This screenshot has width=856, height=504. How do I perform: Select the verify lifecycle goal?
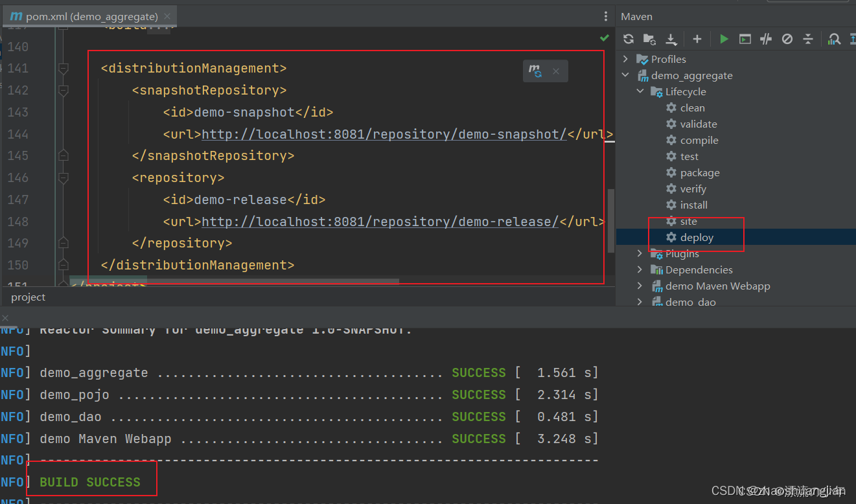pyautogui.click(x=693, y=189)
